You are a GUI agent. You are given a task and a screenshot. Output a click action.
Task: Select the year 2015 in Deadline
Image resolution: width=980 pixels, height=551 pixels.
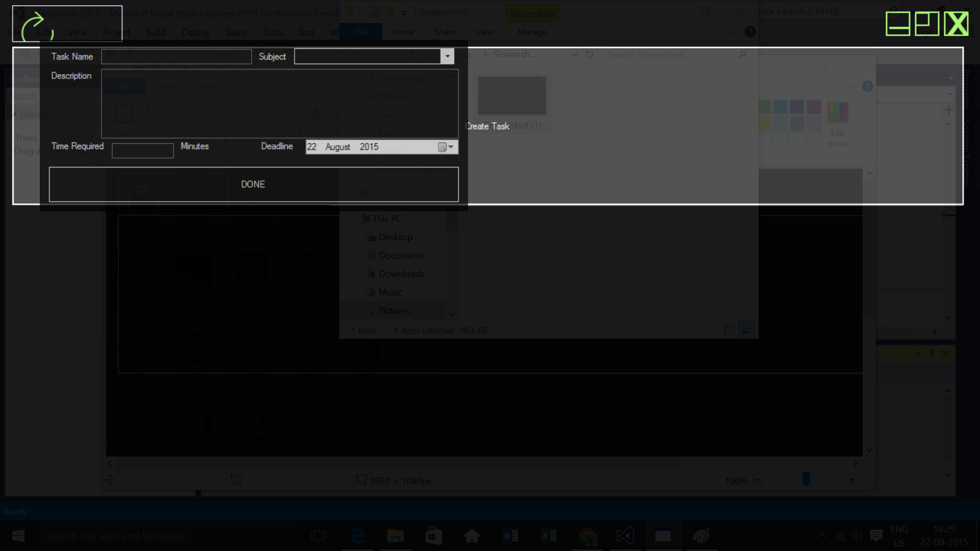[x=369, y=147]
